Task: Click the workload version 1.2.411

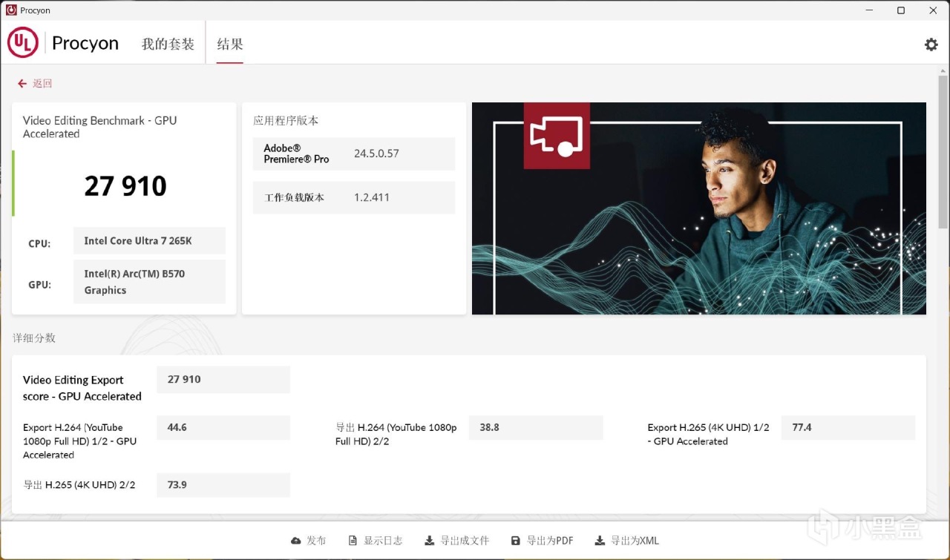Action: 372,197
